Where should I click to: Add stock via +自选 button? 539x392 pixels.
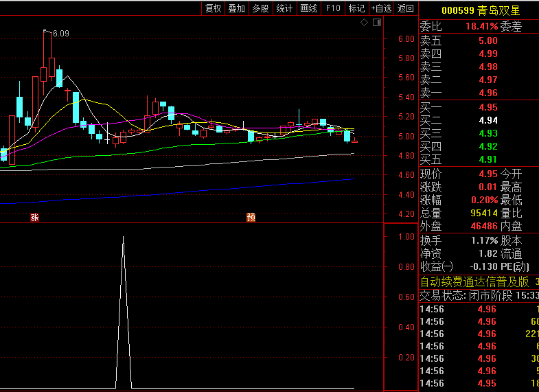(381, 8)
